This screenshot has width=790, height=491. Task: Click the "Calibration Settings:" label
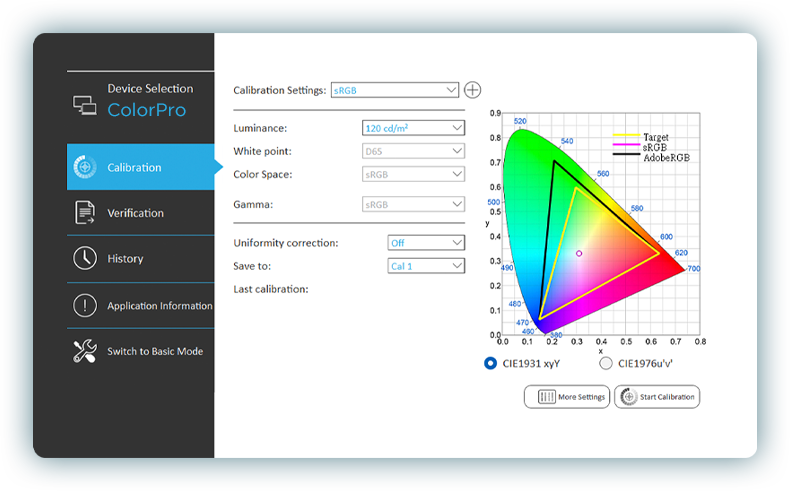pyautogui.click(x=280, y=90)
